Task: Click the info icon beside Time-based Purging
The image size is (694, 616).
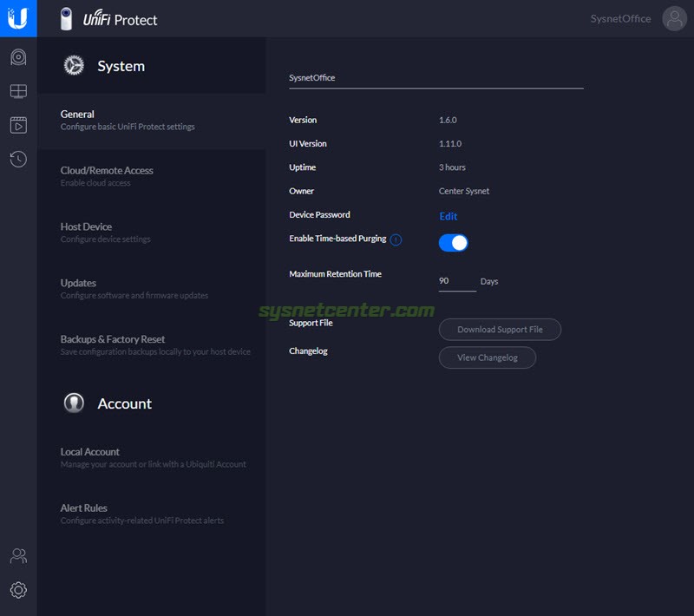Action: coord(396,239)
